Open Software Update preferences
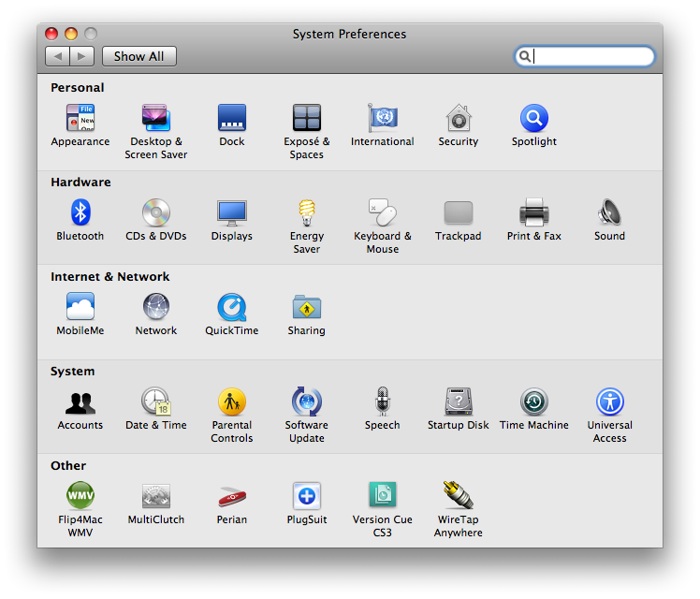 [307, 402]
